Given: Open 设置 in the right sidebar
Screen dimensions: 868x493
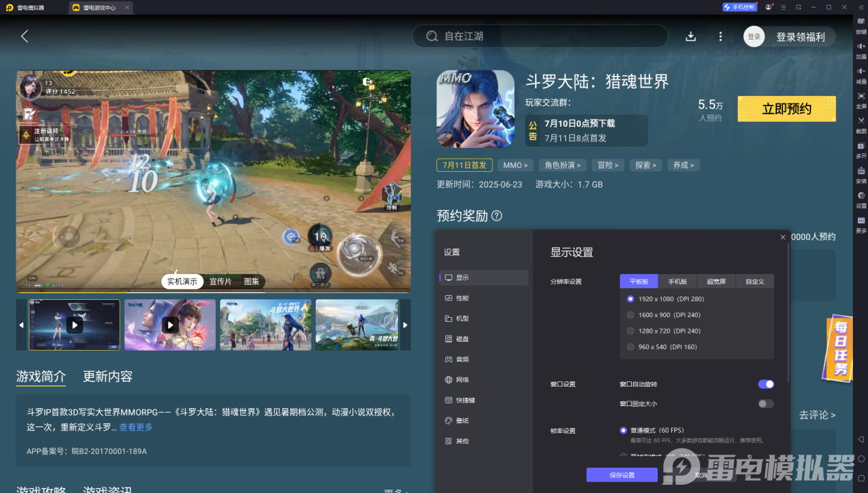Looking at the screenshot, I should [x=861, y=199].
